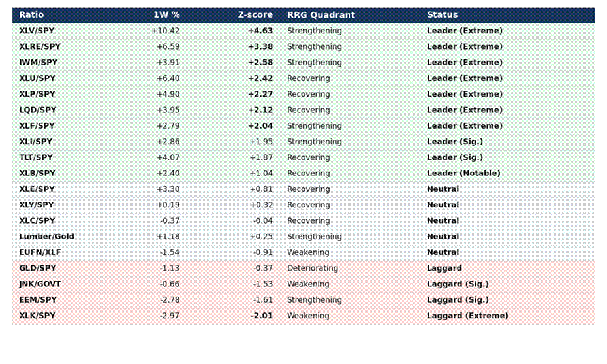This screenshot has height=364, width=607.
Task: Click the +6.40 weekly percent value
Action: [x=168, y=78]
